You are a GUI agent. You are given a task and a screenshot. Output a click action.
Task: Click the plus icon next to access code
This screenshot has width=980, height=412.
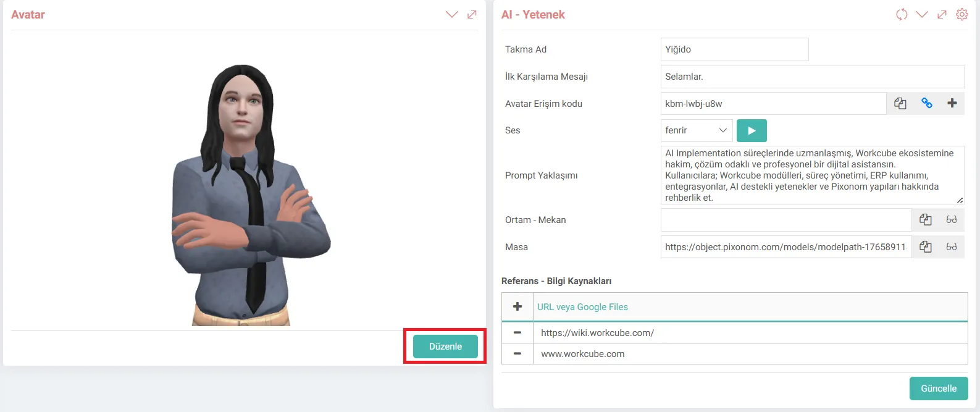(x=952, y=104)
